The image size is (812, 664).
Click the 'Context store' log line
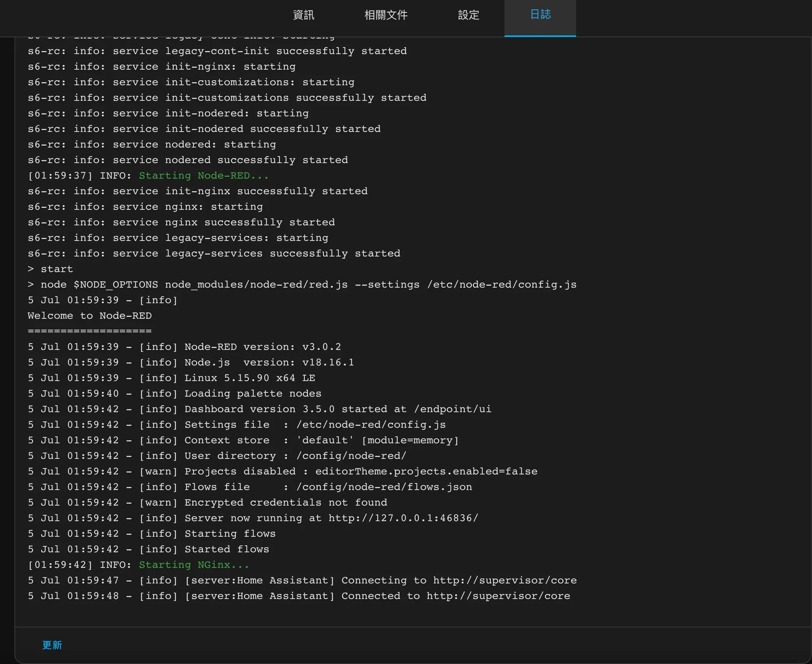[x=243, y=440]
